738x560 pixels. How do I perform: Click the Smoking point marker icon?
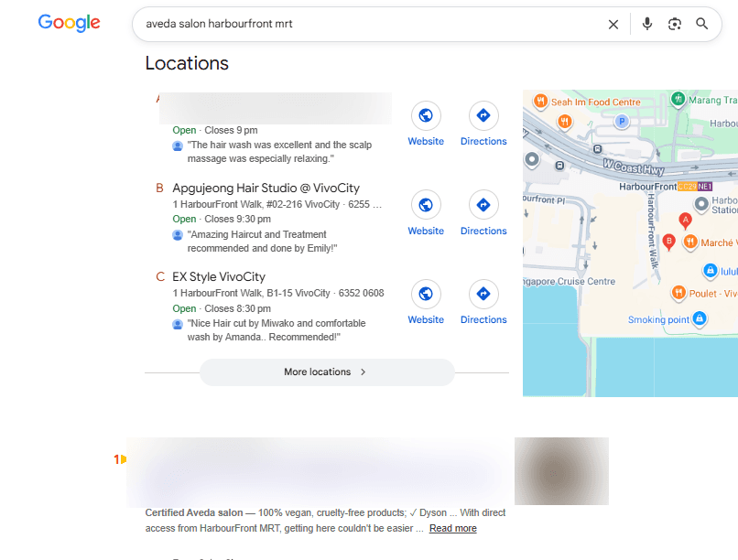[700, 318]
